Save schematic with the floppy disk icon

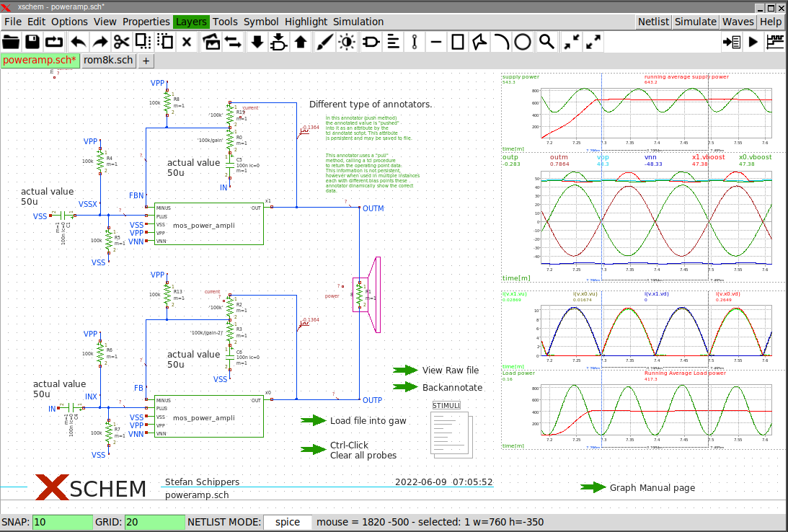click(x=33, y=42)
